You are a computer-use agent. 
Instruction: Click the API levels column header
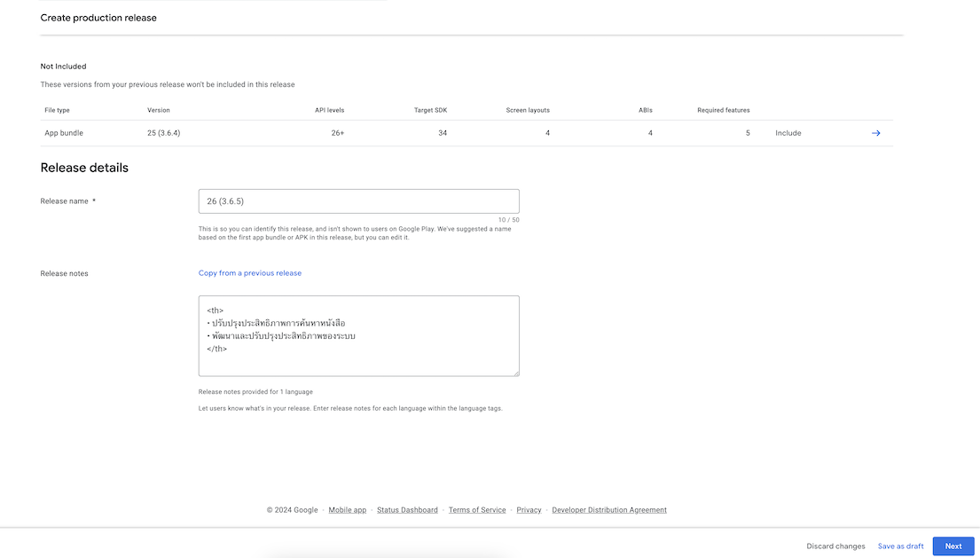pyautogui.click(x=329, y=110)
